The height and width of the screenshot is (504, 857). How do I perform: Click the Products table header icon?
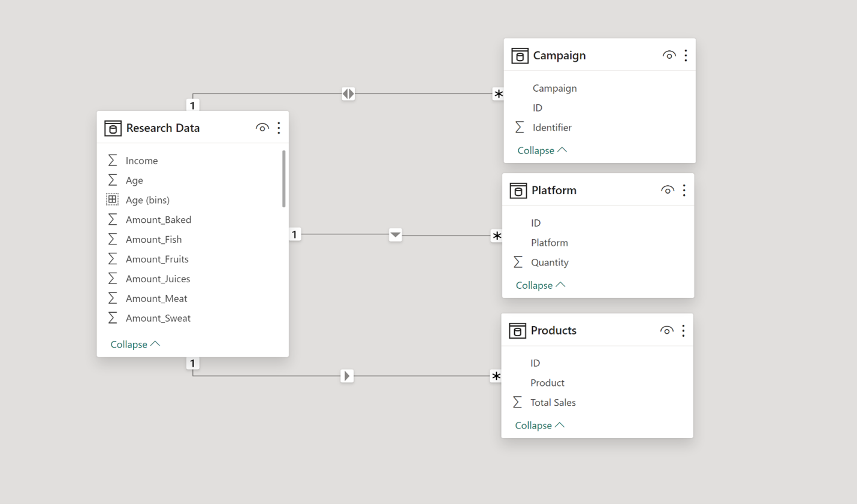coord(517,331)
